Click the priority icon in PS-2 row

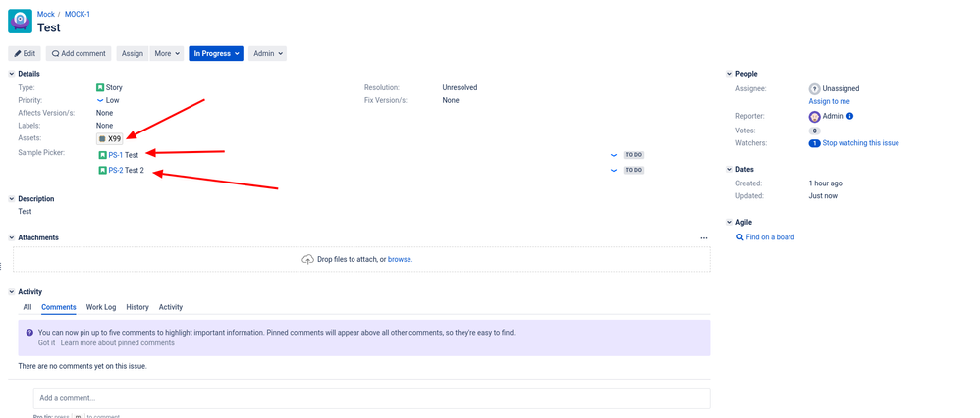(x=614, y=170)
